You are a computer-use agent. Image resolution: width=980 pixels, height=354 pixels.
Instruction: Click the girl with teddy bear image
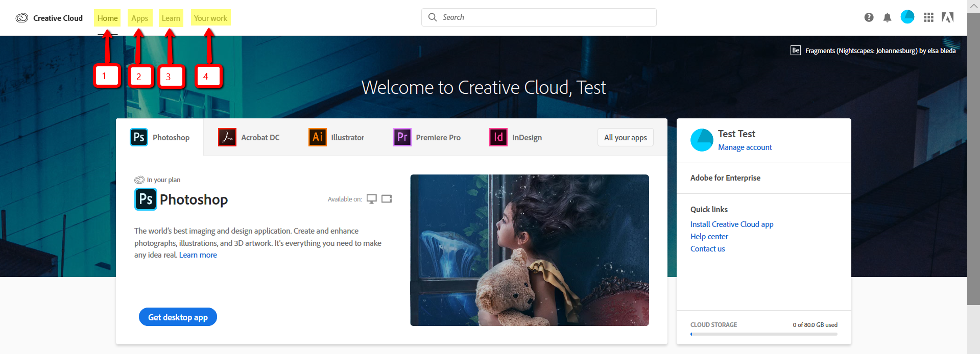pyautogui.click(x=530, y=250)
